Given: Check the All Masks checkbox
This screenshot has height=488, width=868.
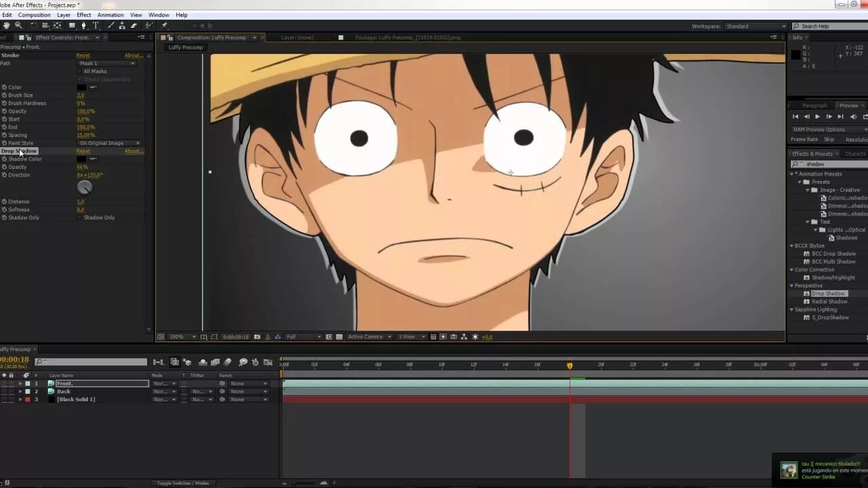Looking at the screenshot, I should click(x=80, y=71).
